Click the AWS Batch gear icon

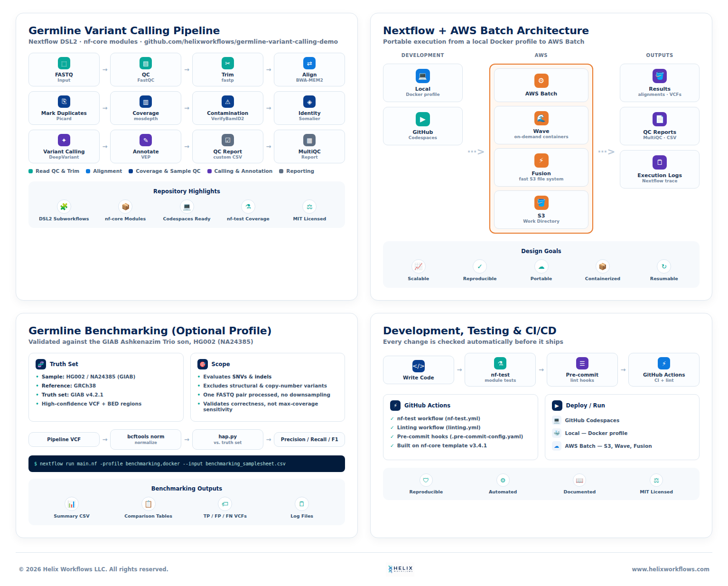tap(541, 81)
